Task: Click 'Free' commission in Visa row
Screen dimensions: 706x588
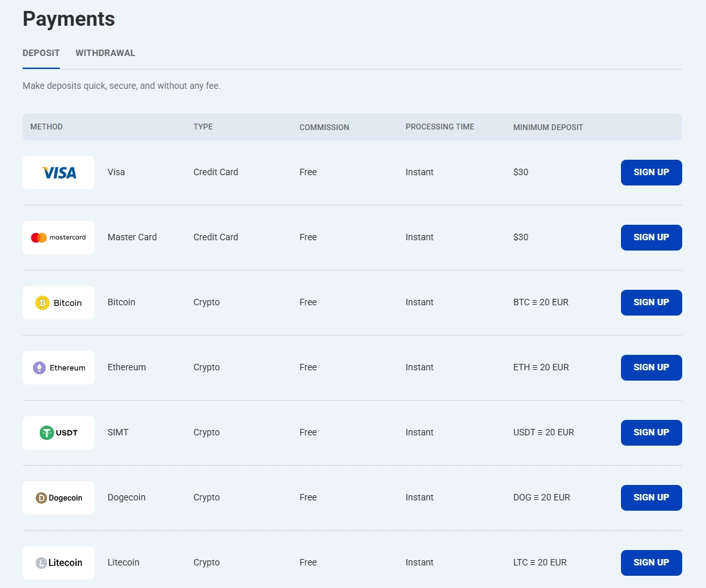Action: click(x=308, y=172)
